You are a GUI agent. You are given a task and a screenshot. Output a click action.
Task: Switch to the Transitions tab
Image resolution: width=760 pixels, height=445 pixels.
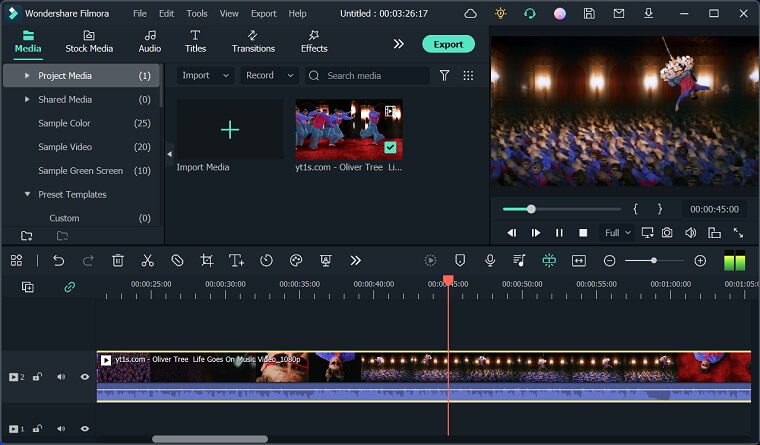click(253, 42)
